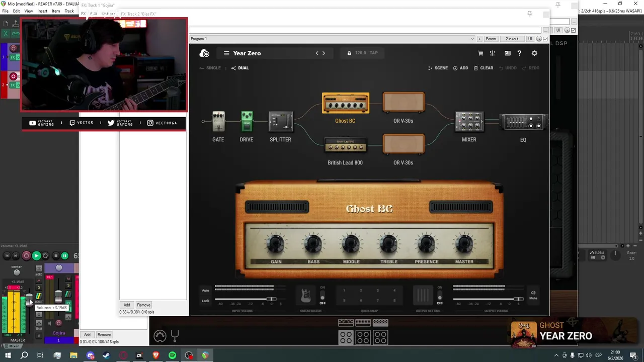Select the SPLITTER block
Viewport: 644px width, 362px height.
tap(281, 121)
